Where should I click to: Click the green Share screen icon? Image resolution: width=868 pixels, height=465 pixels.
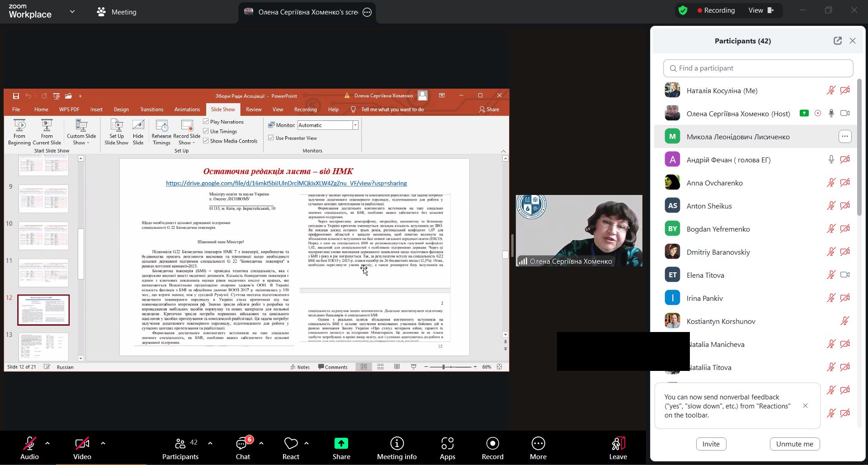pos(341,444)
